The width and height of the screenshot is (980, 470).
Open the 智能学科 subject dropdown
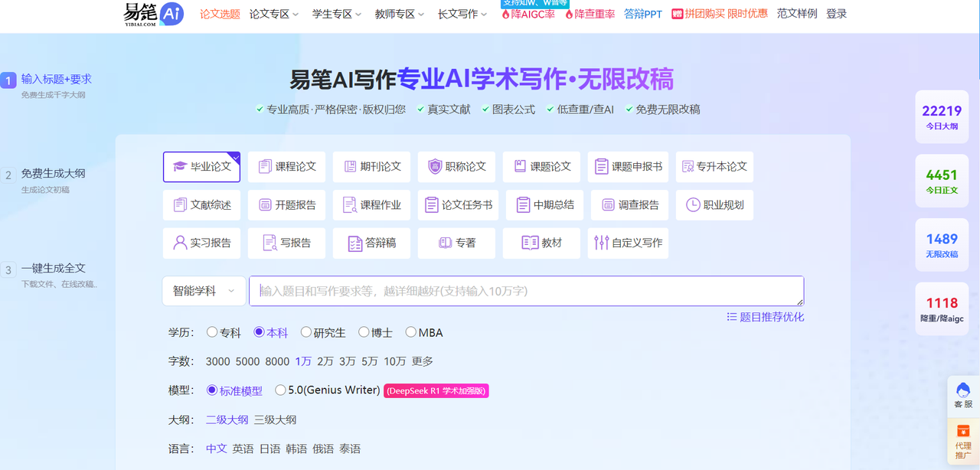[x=204, y=291]
